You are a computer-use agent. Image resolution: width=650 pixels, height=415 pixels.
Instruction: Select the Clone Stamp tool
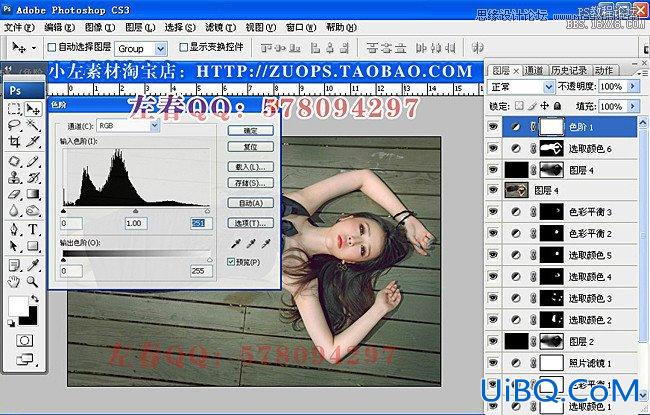(x=15, y=177)
